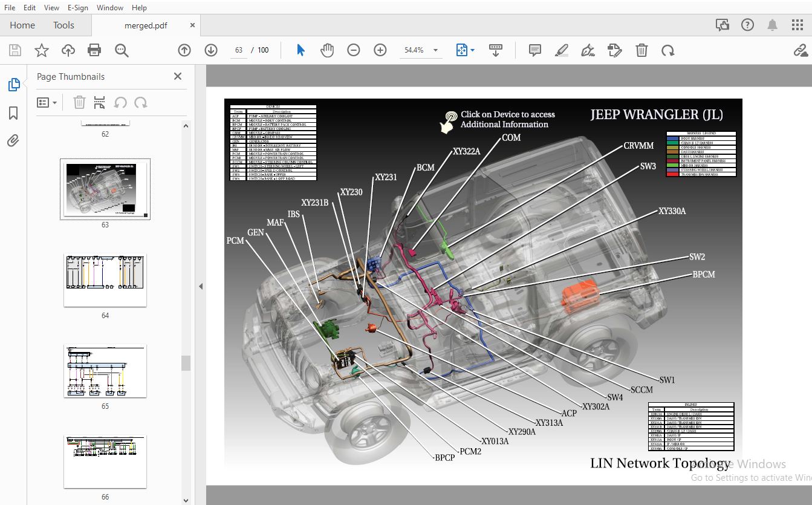The height and width of the screenshot is (505, 812).
Task: Rotate thumbnails clockwise
Action: pos(141,102)
